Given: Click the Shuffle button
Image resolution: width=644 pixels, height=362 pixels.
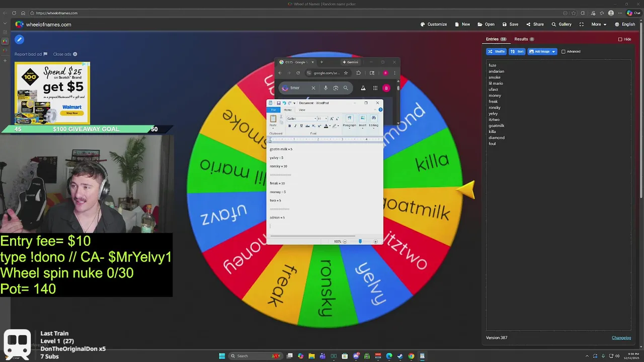Looking at the screenshot, I should pyautogui.click(x=496, y=51).
